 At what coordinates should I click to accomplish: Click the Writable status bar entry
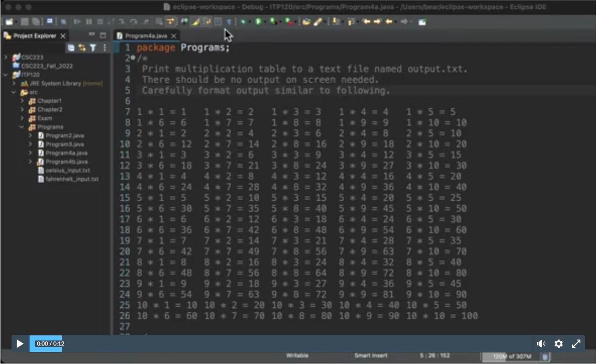(297, 356)
